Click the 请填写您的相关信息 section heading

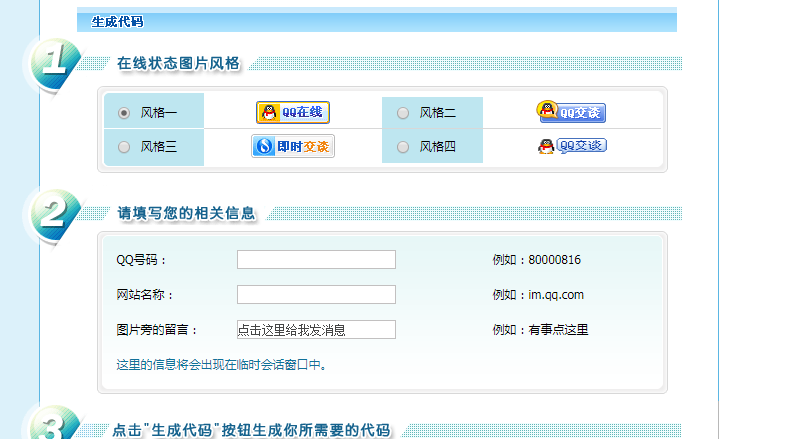point(186,212)
